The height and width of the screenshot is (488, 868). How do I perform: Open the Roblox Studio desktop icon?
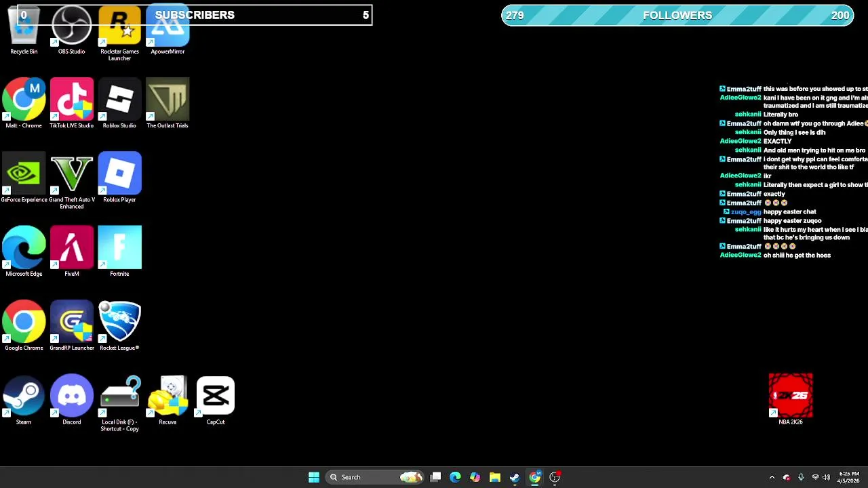119,104
